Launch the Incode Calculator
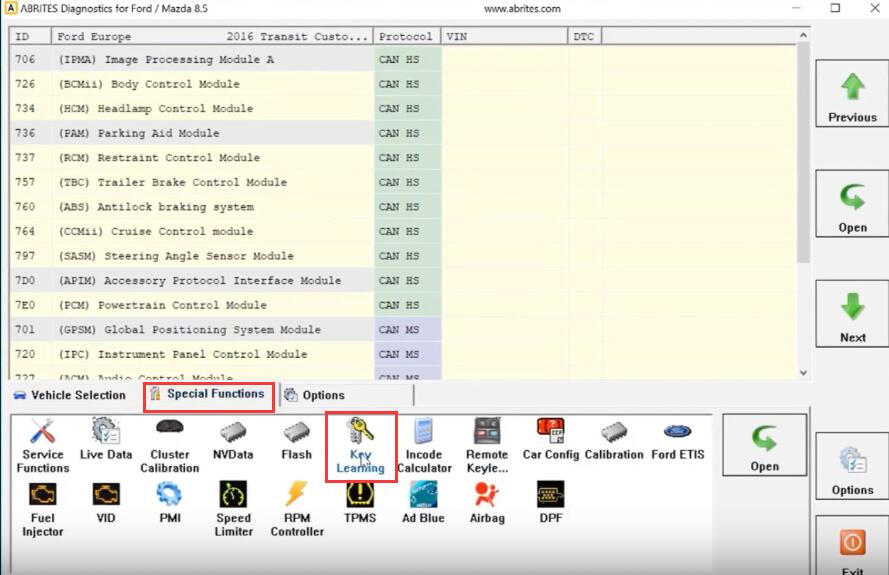This screenshot has width=889, height=575. (x=424, y=446)
